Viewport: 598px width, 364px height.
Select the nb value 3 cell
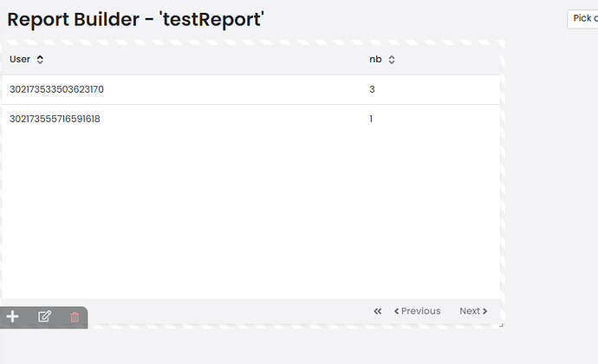point(372,89)
